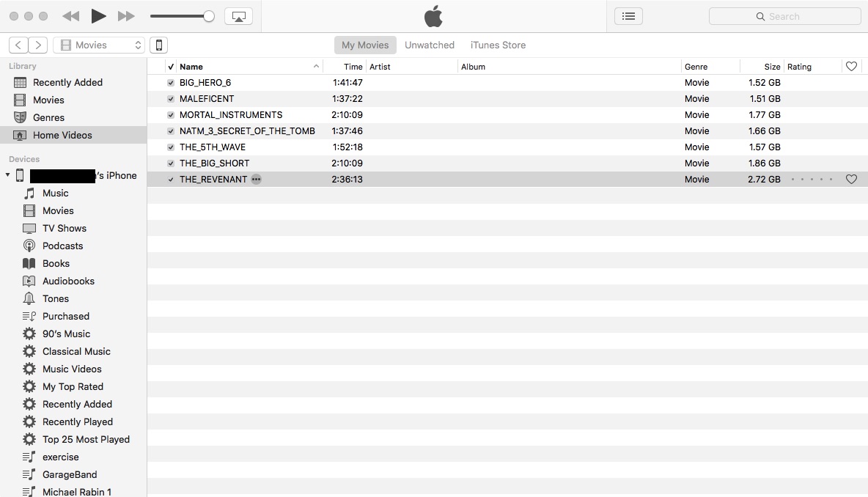This screenshot has height=497, width=868.
Task: Uncheck the THE_BIG_SHORT checkbox
Action: (171, 163)
